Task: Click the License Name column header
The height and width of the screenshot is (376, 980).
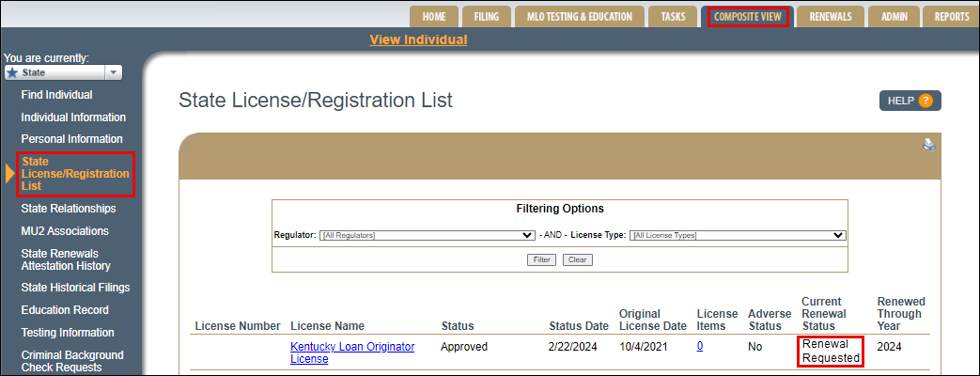Action: [328, 326]
